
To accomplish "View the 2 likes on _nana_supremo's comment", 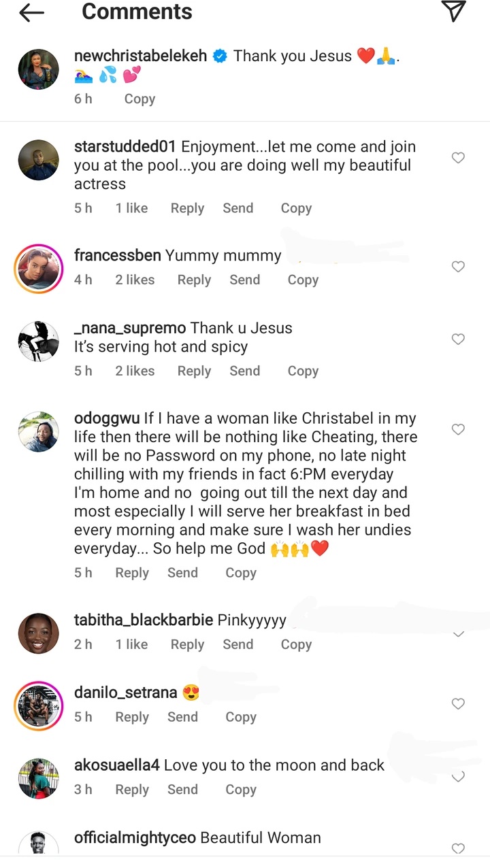I will 135,371.
